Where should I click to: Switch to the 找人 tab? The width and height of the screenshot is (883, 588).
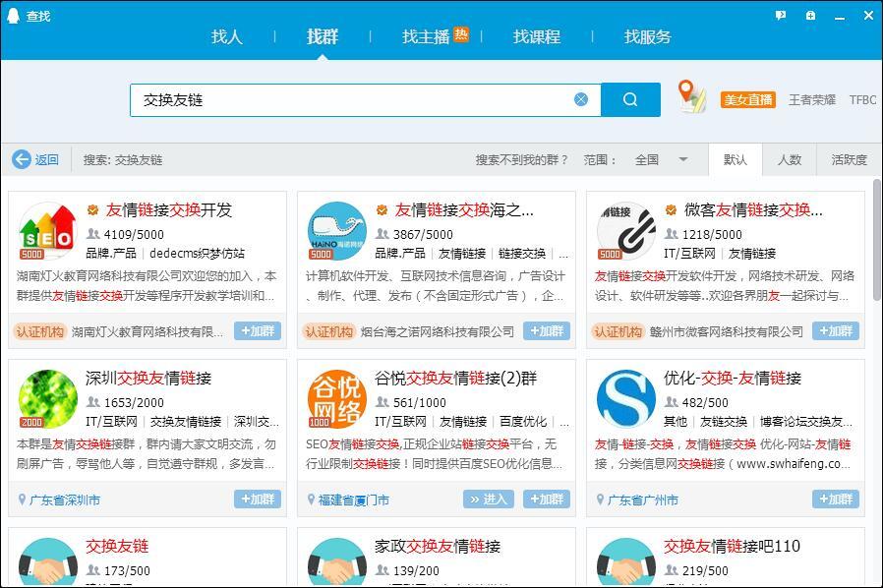(x=226, y=36)
